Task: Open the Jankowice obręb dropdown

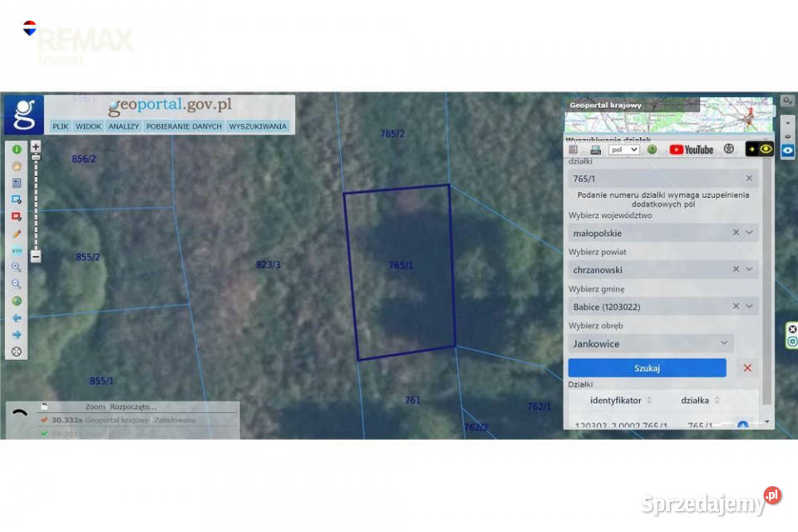Action: [x=650, y=343]
